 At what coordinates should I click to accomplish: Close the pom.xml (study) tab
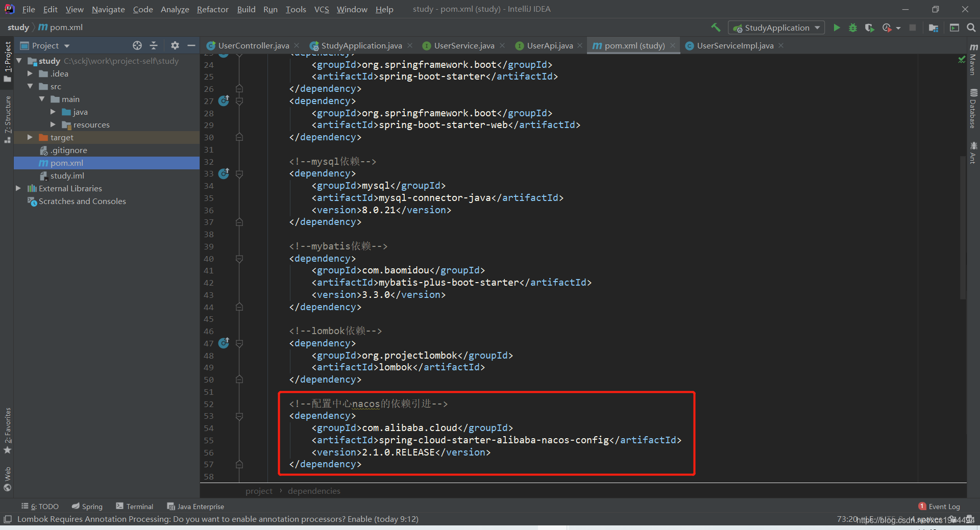673,45
